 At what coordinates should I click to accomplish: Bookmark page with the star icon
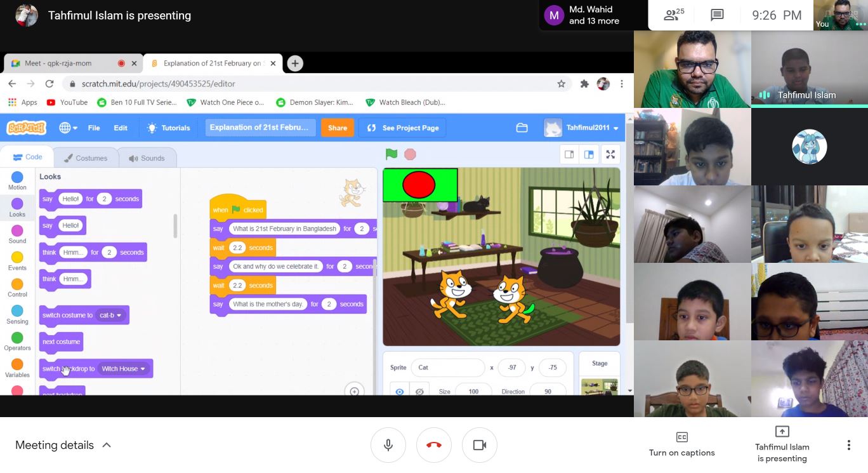coord(561,84)
